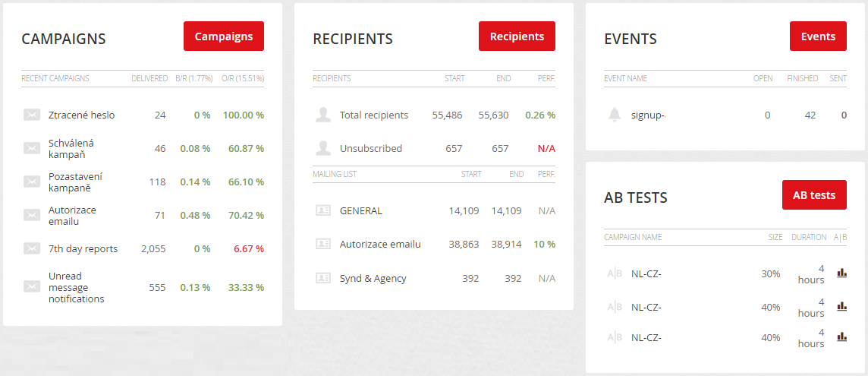Click the 0.26 % performance value

point(540,115)
